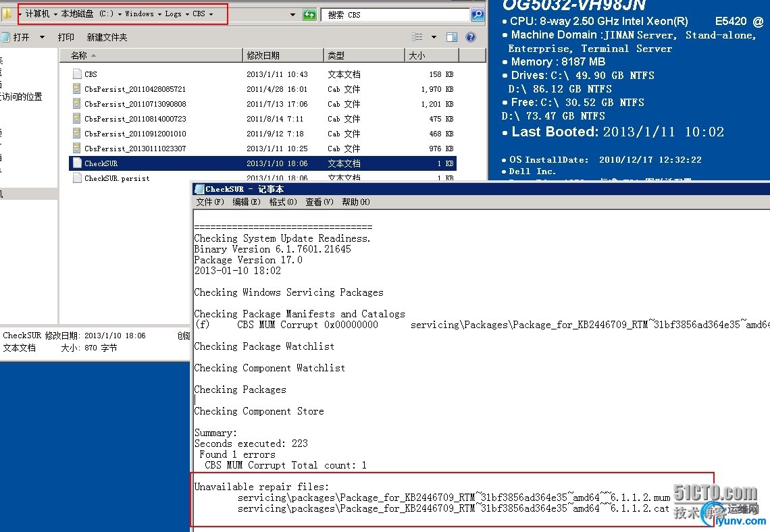Click the Logs breadcrumb segment
This screenshot has width=770, height=532.
173,14
